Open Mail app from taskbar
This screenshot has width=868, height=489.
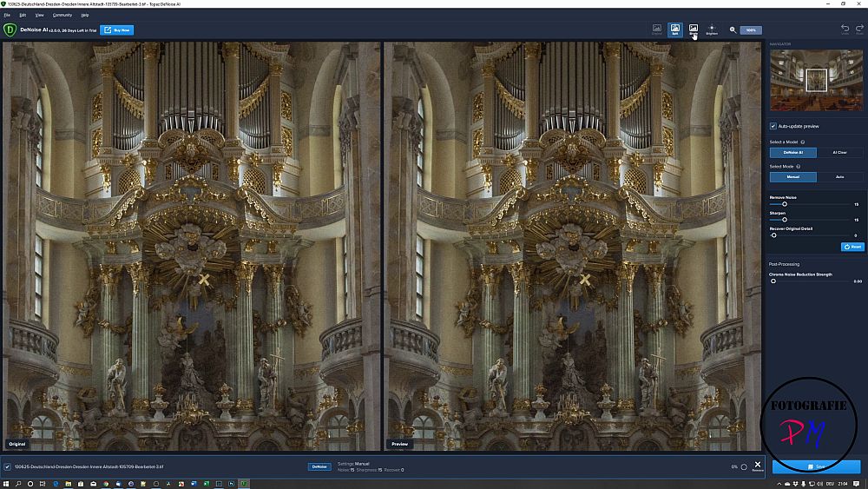coord(94,484)
